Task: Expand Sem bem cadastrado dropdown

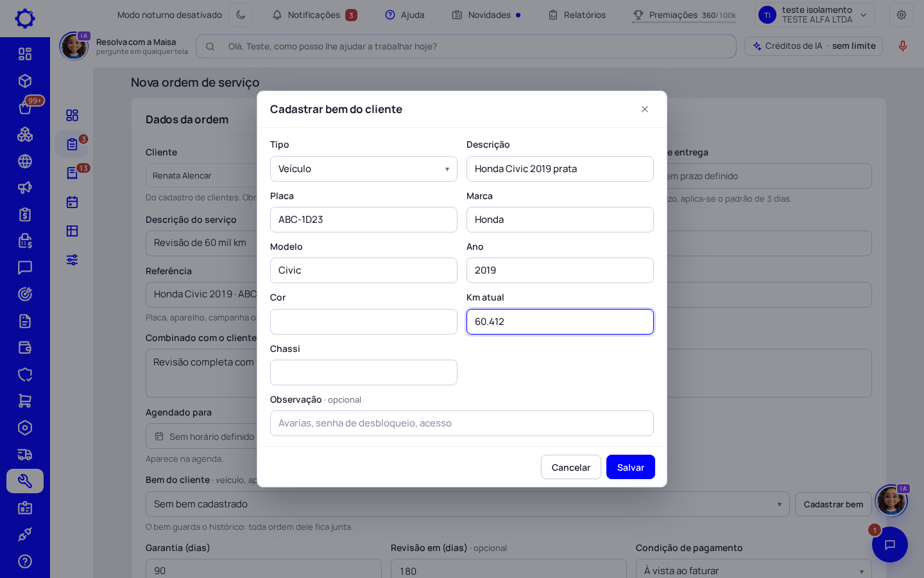Action: 468,504
